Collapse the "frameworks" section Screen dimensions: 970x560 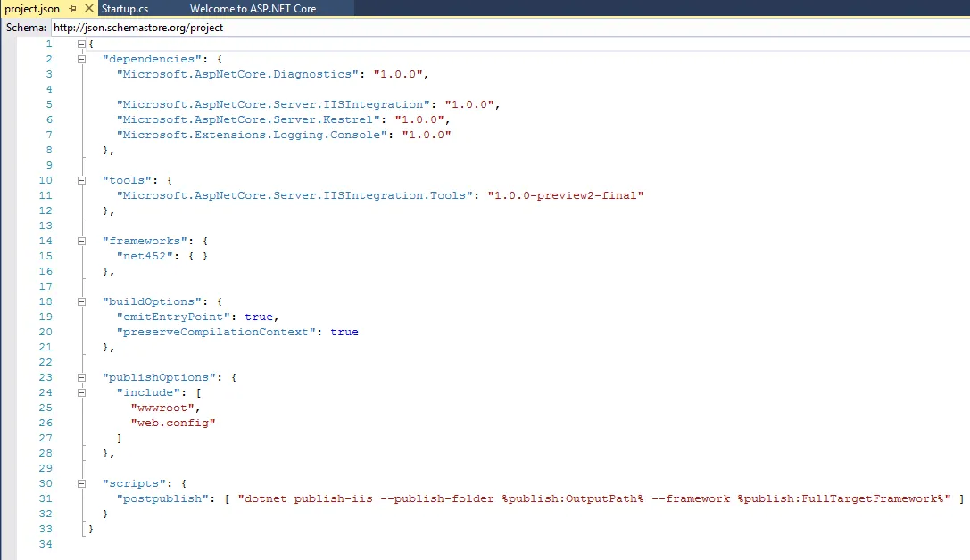click(81, 241)
